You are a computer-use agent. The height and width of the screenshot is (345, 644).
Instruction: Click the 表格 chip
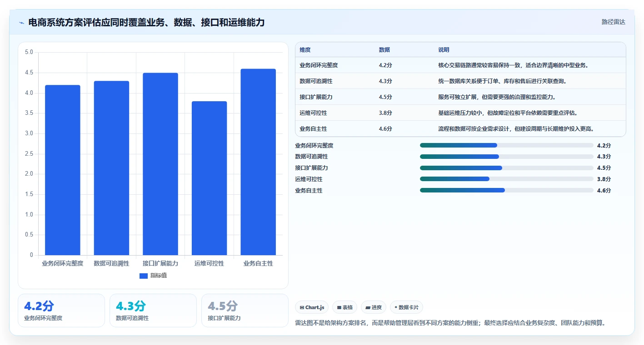coord(345,307)
